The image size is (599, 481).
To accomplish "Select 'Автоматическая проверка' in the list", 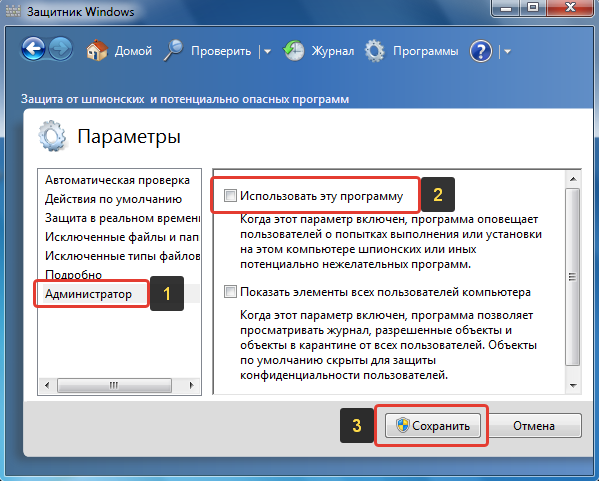I will 117,180.
